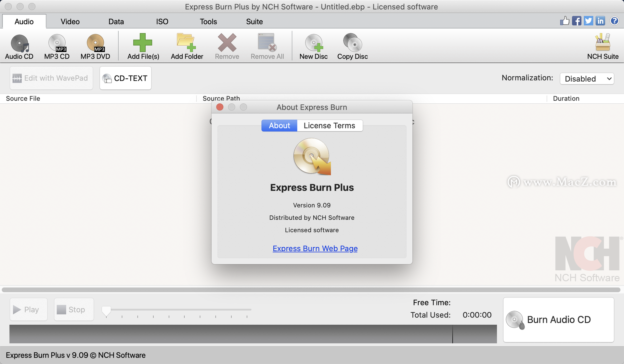This screenshot has width=624, height=364.
Task: Switch to the Audio tab
Action: click(24, 21)
